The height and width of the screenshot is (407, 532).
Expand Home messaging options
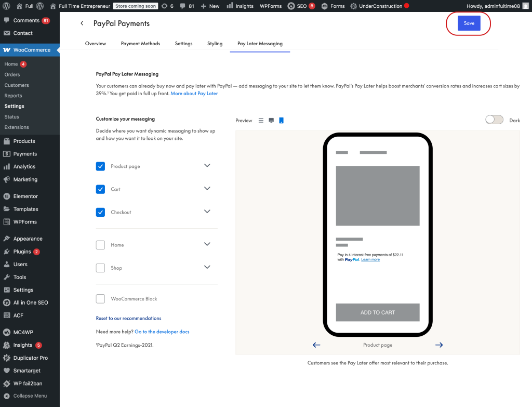click(207, 244)
